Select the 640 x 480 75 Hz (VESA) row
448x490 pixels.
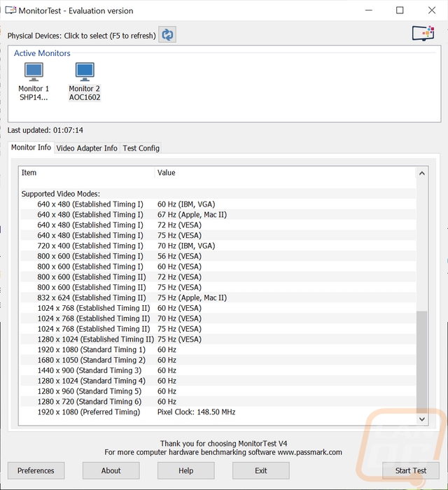(x=218, y=235)
